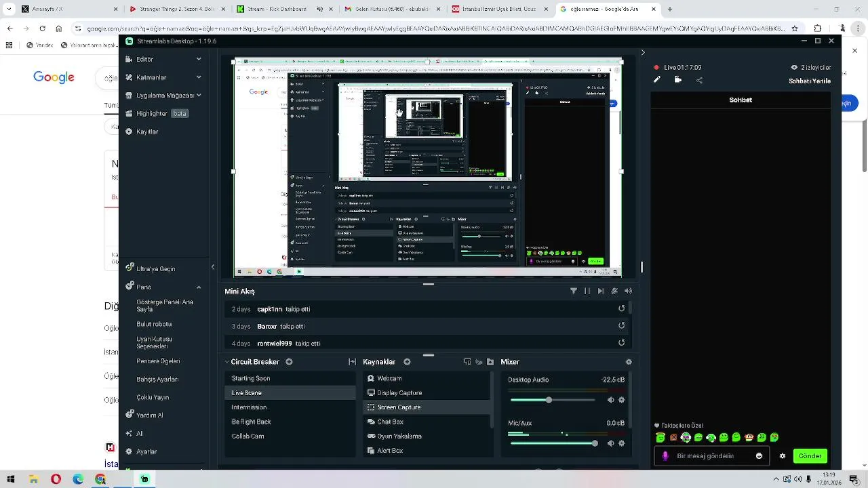Select the Oyun Yakalama source

point(427,436)
